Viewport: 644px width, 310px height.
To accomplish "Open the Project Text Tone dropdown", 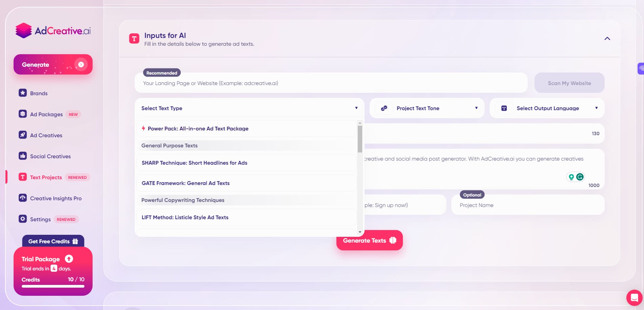I will pyautogui.click(x=427, y=108).
